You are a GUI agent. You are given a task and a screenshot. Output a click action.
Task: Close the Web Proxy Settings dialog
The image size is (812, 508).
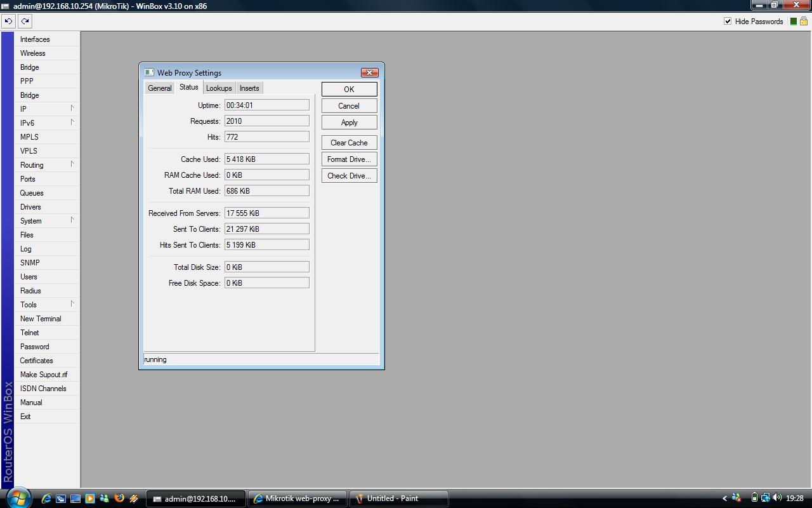(x=369, y=72)
